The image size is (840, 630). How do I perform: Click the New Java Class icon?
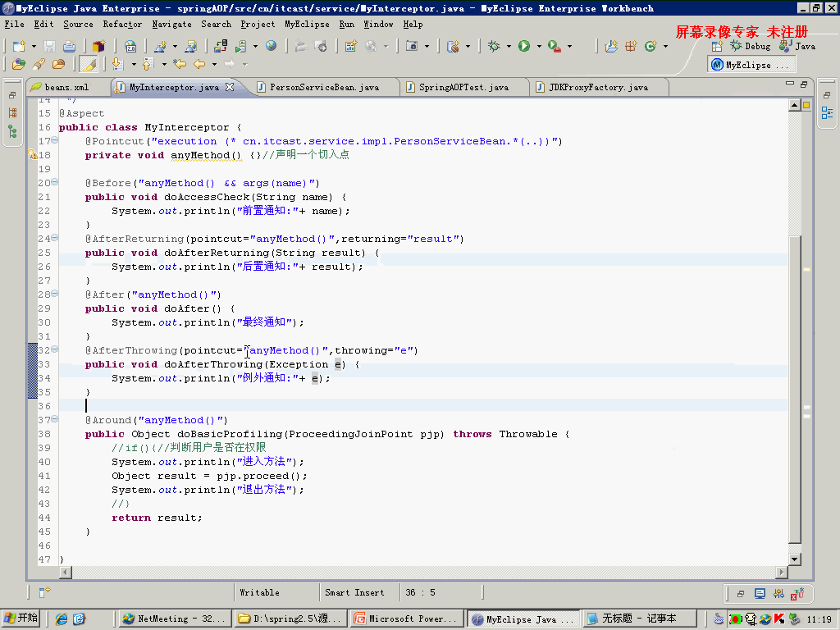tap(651, 46)
